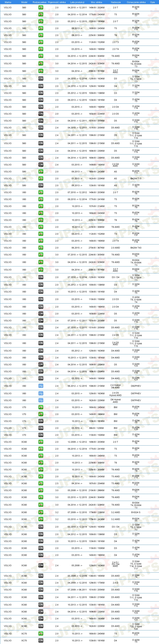The height and width of the screenshot is (644, 159).
Task: Click the Oznaczenie silnika column header
Action: tap(136, 2)
